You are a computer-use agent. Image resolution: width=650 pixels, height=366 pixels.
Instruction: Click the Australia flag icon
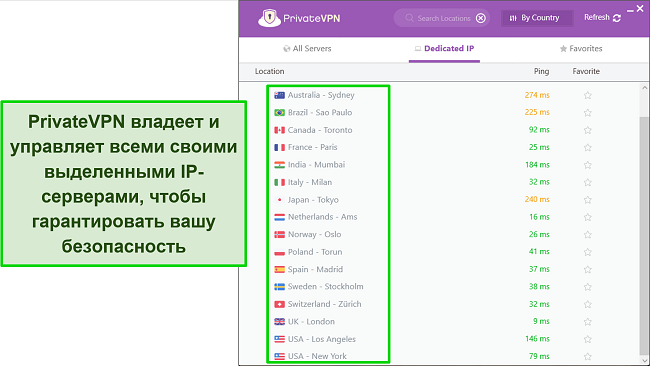click(x=279, y=95)
